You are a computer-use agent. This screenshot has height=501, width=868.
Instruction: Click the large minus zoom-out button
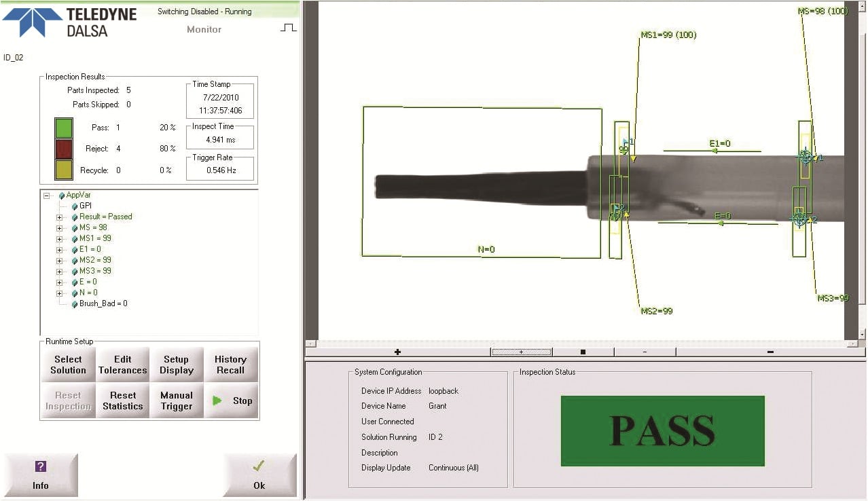tap(770, 352)
